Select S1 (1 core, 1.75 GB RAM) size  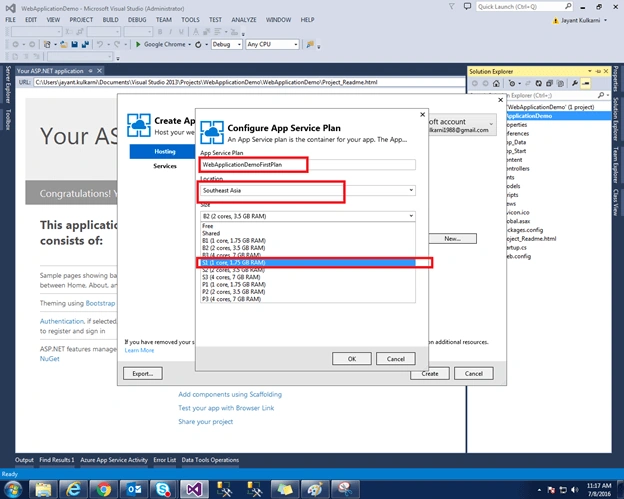click(x=308, y=263)
